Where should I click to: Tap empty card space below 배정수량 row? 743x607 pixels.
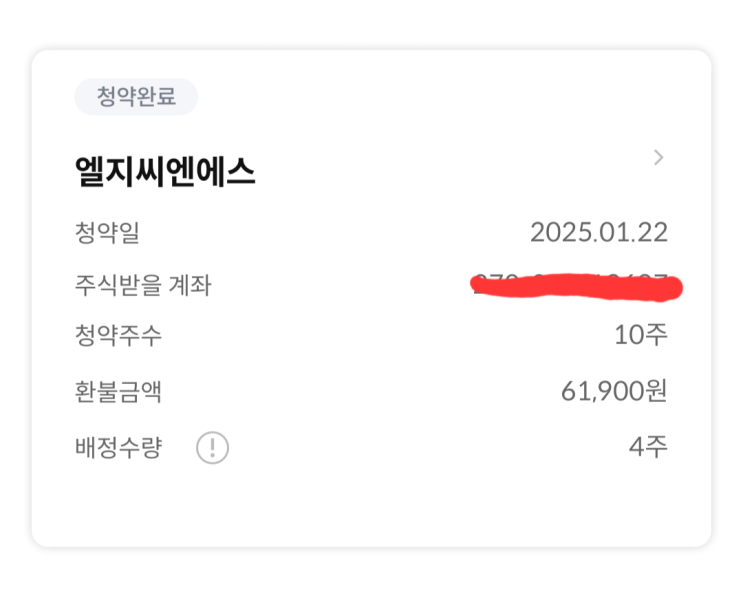pos(370,505)
